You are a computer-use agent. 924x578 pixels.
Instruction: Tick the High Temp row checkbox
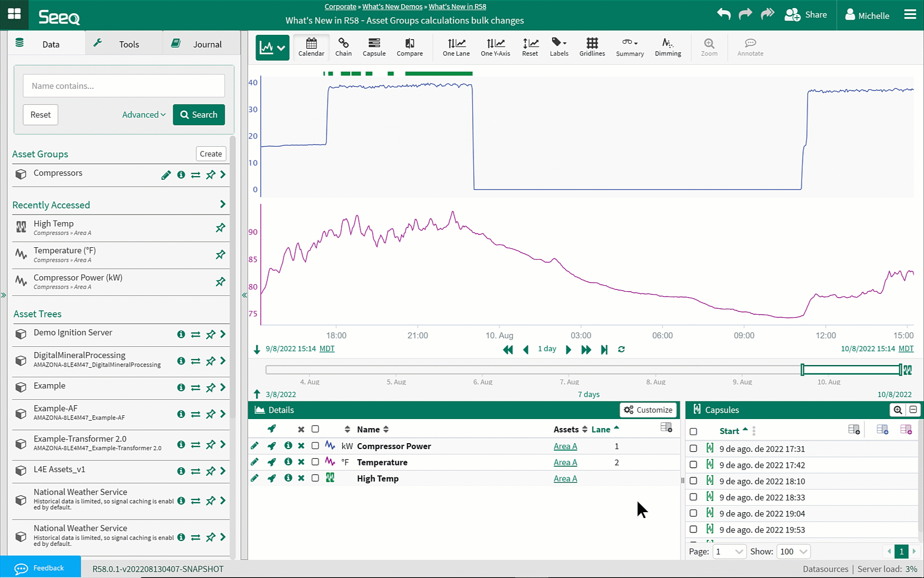click(x=315, y=478)
